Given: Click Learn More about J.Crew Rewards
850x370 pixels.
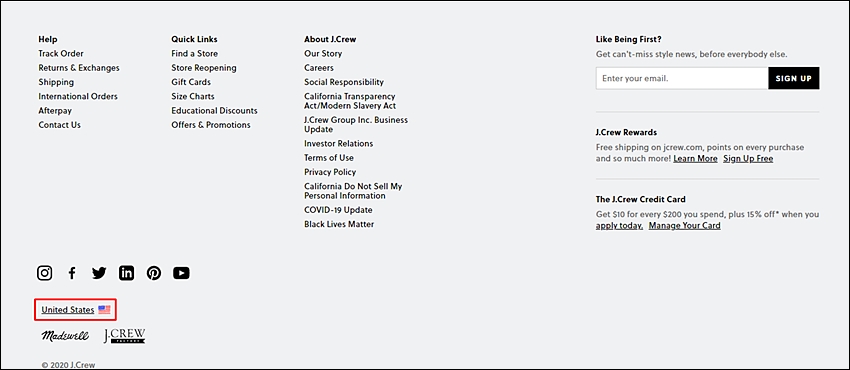Looking at the screenshot, I should click(x=696, y=159).
